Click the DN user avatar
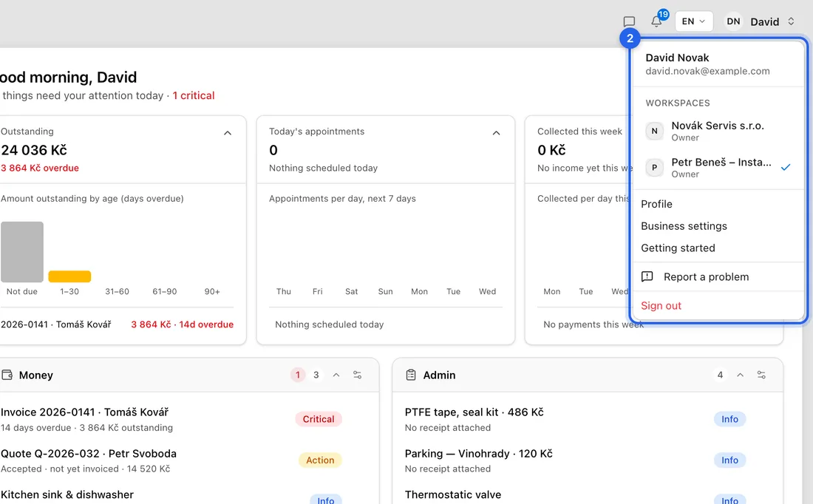Image resolution: width=813 pixels, height=504 pixels. (x=733, y=21)
